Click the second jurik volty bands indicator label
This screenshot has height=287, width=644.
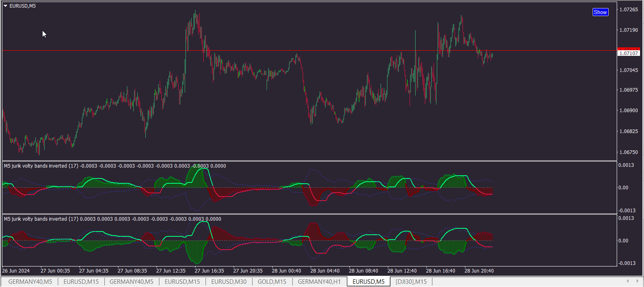click(112, 219)
